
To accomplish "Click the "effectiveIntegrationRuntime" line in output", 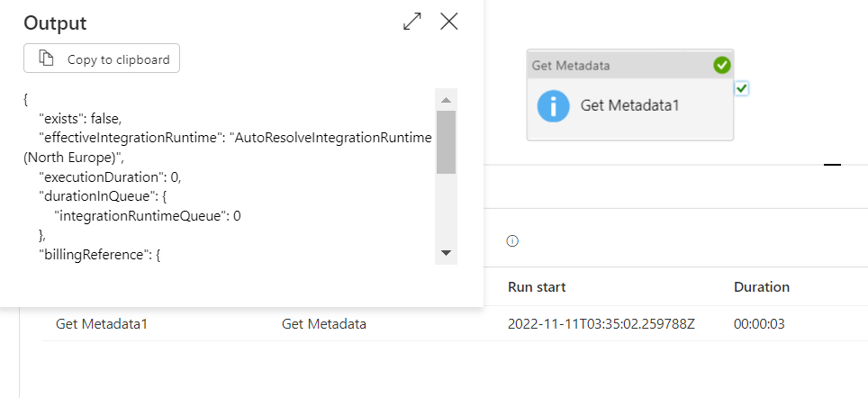I will [235, 138].
